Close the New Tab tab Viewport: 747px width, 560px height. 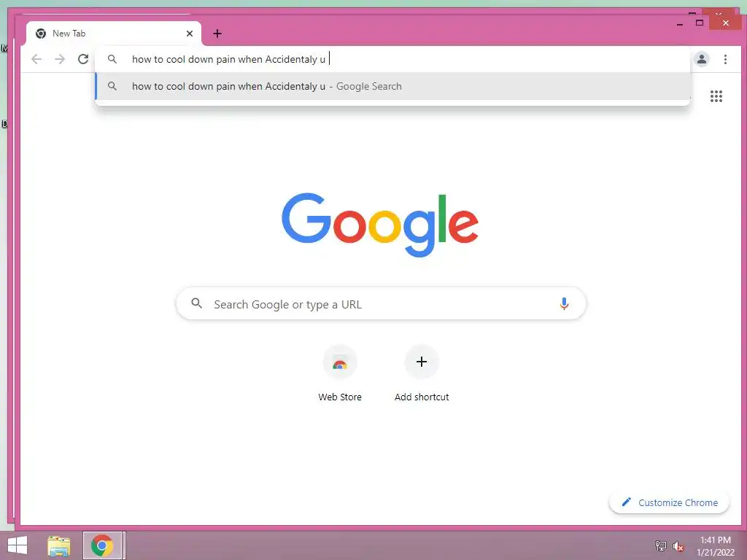pos(190,34)
